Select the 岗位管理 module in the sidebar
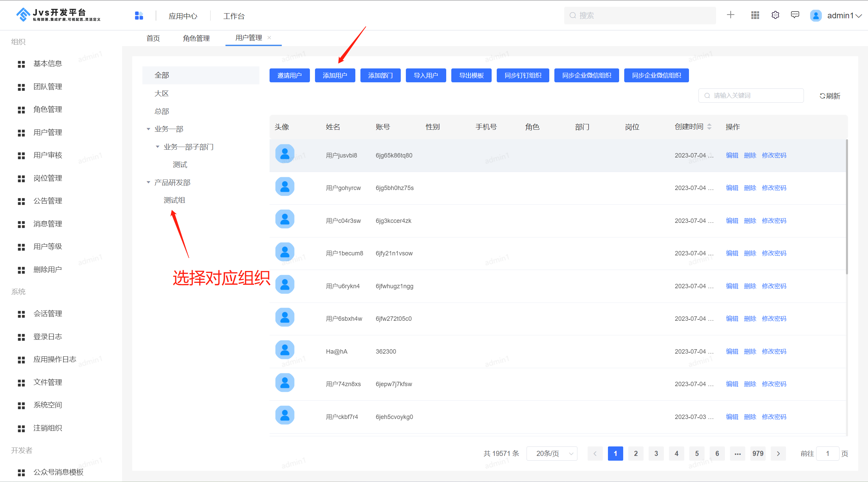Image resolution: width=868 pixels, height=482 pixels. [47, 178]
